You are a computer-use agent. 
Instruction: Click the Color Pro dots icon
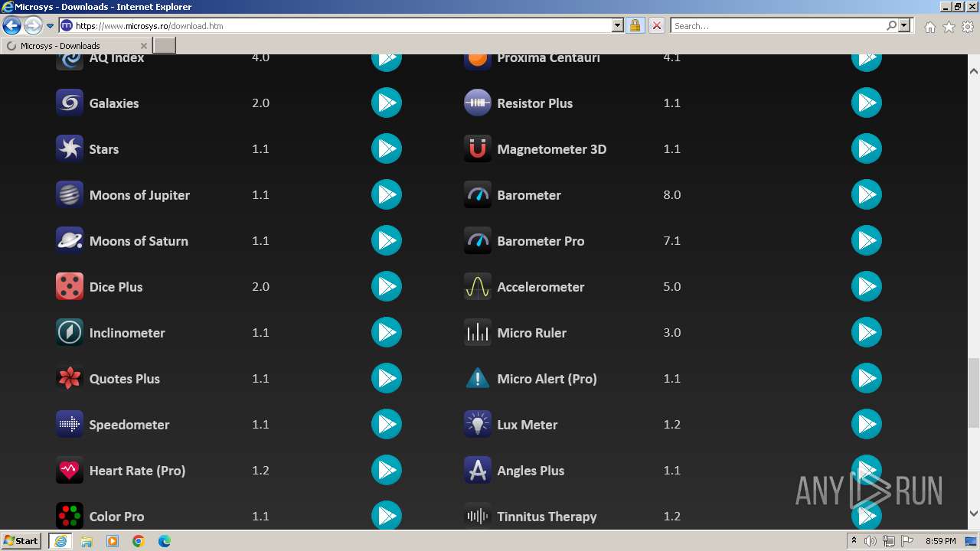click(70, 516)
